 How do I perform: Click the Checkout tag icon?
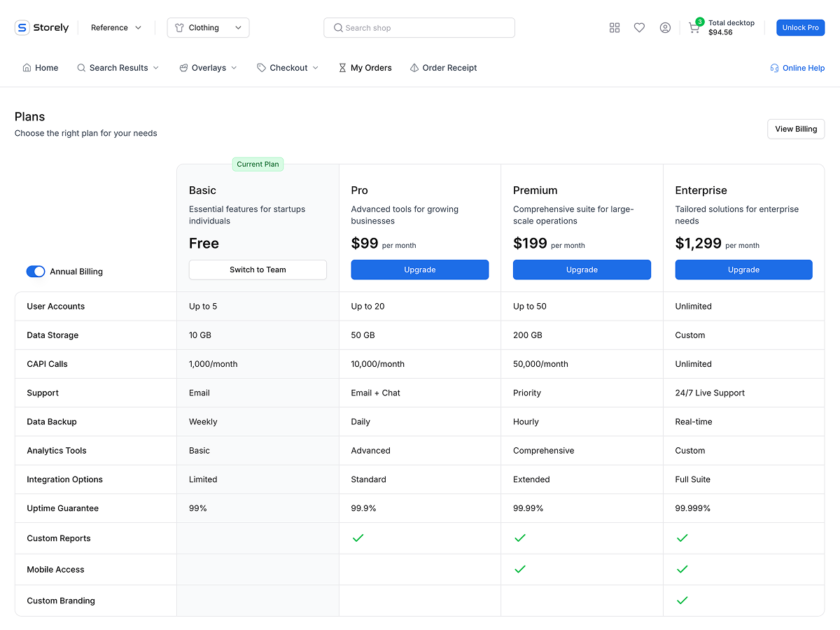point(260,67)
